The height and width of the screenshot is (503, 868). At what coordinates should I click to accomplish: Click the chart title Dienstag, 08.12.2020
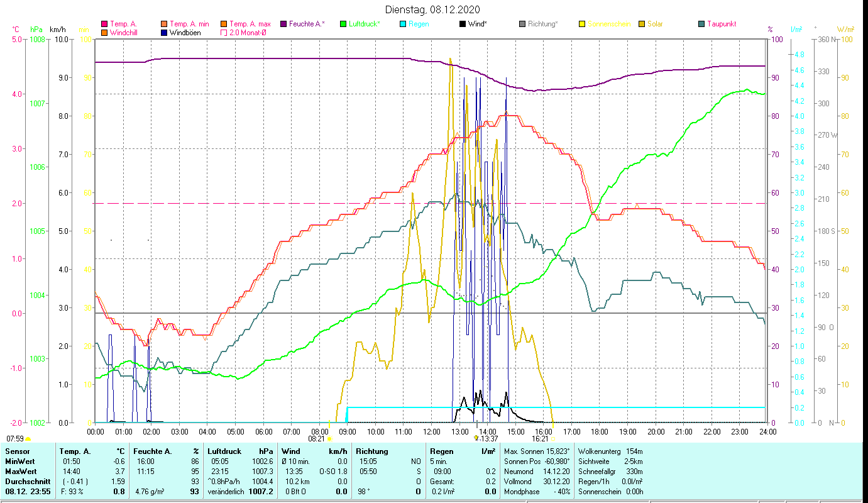pos(434,9)
